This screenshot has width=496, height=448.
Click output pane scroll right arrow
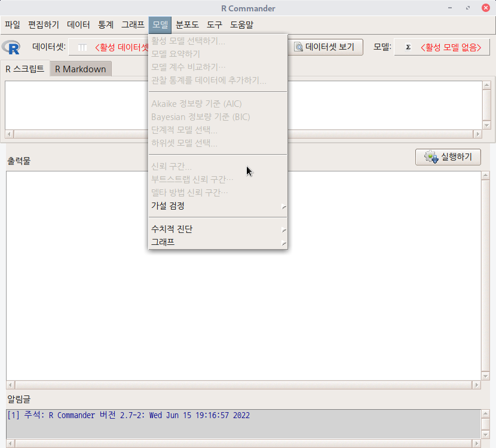(x=476, y=385)
